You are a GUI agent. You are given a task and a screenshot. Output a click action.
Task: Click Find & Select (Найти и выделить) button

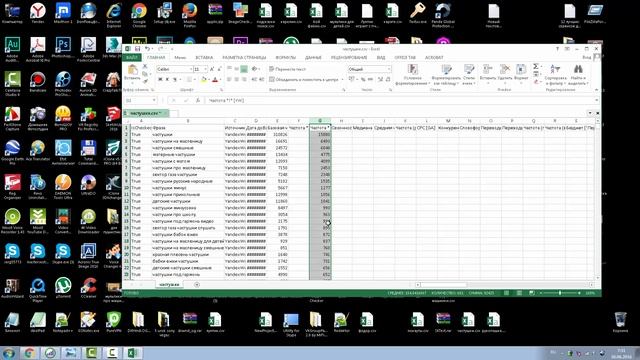(x=578, y=74)
